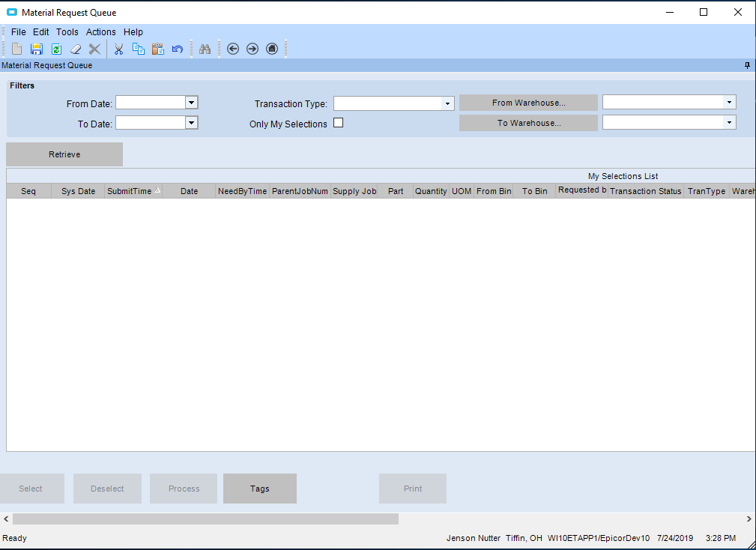The width and height of the screenshot is (756, 550).
Task: Click the Ready status bar text
Action: [14, 538]
